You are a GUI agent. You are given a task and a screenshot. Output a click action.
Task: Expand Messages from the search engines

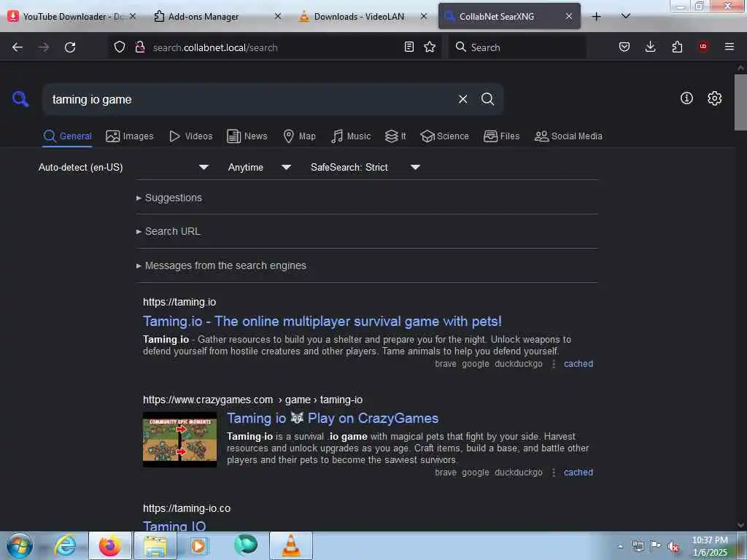pyautogui.click(x=221, y=265)
